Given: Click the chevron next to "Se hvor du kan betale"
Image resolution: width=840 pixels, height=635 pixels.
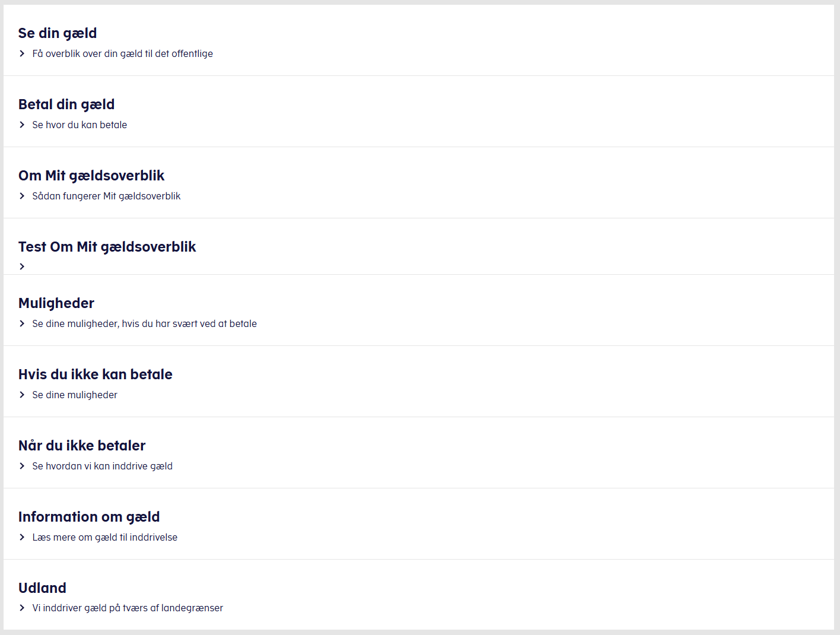Looking at the screenshot, I should pos(22,125).
